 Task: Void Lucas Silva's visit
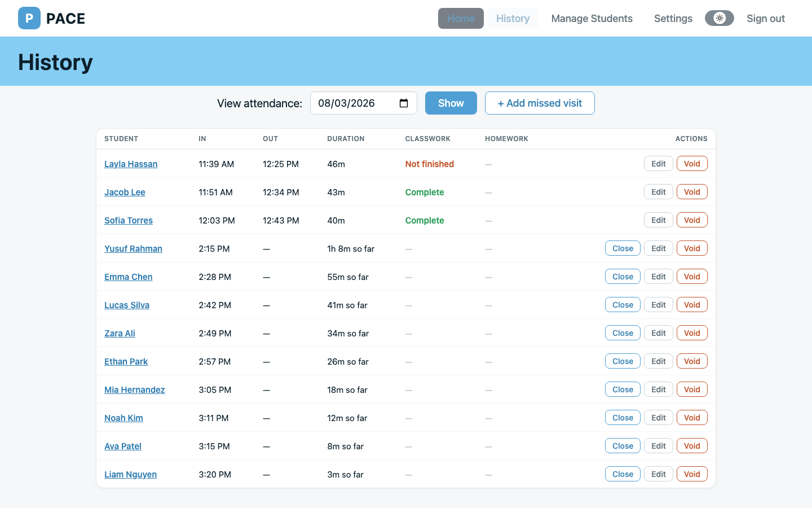click(692, 305)
